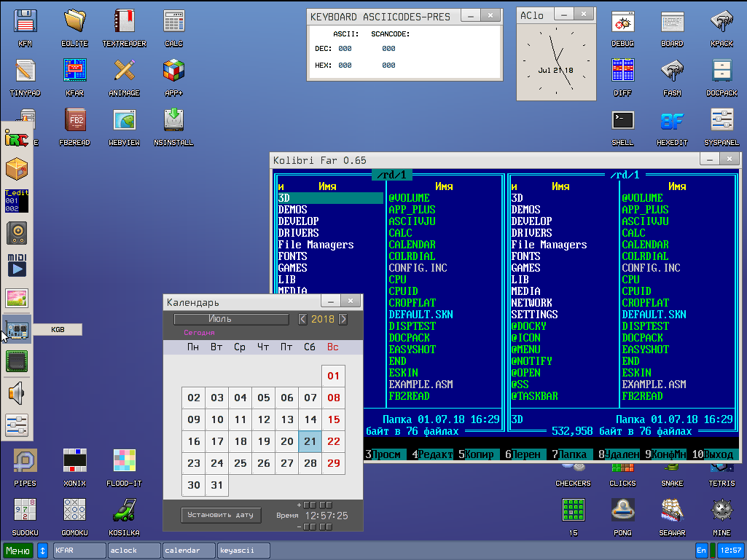The height and width of the screenshot is (560, 747).
Task: Open the WEBVIEW desktop icon
Action: 124,121
